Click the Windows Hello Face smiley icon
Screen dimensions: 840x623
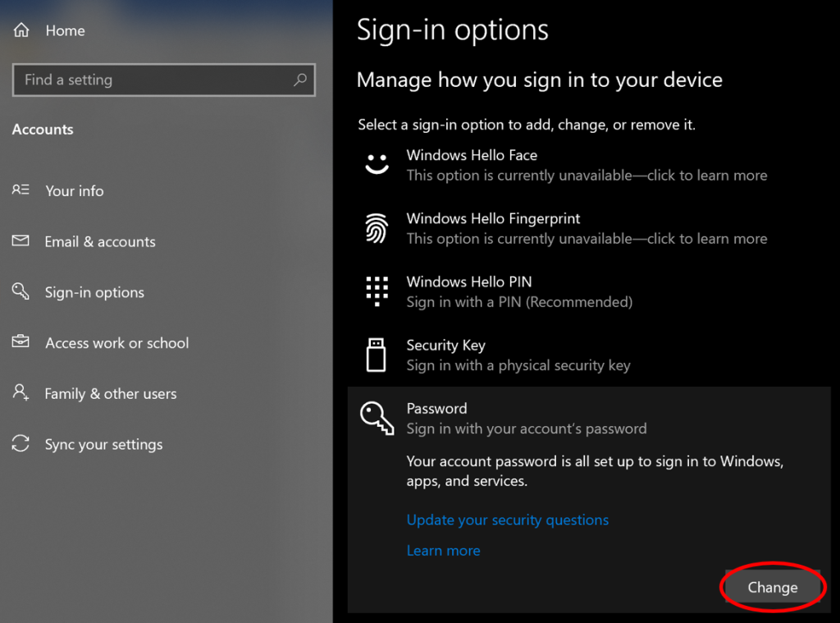[x=377, y=164]
